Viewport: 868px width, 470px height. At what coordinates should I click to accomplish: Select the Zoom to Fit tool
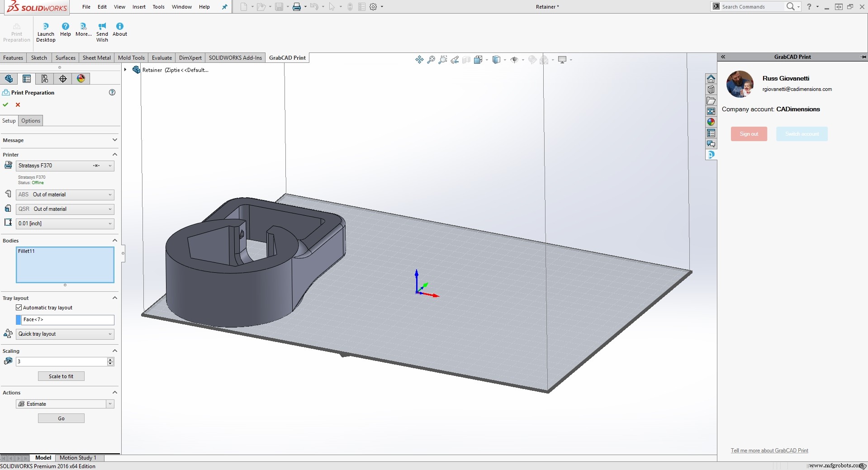point(430,59)
